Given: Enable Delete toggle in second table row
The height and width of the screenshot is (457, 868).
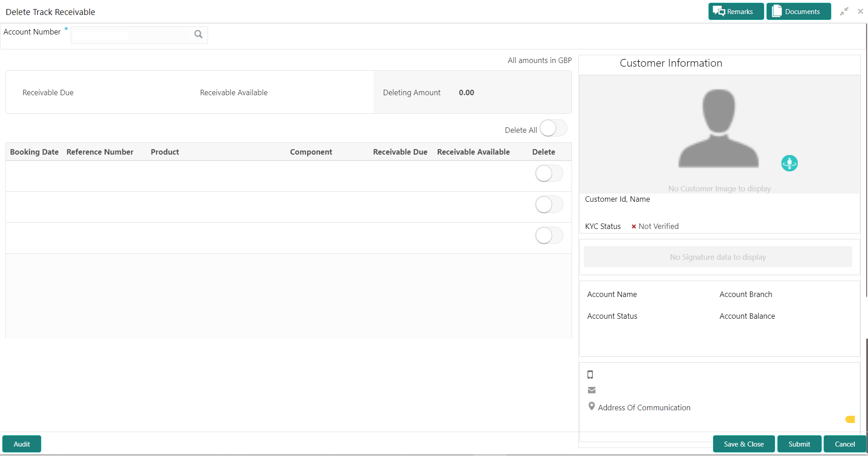Looking at the screenshot, I should (x=549, y=204).
